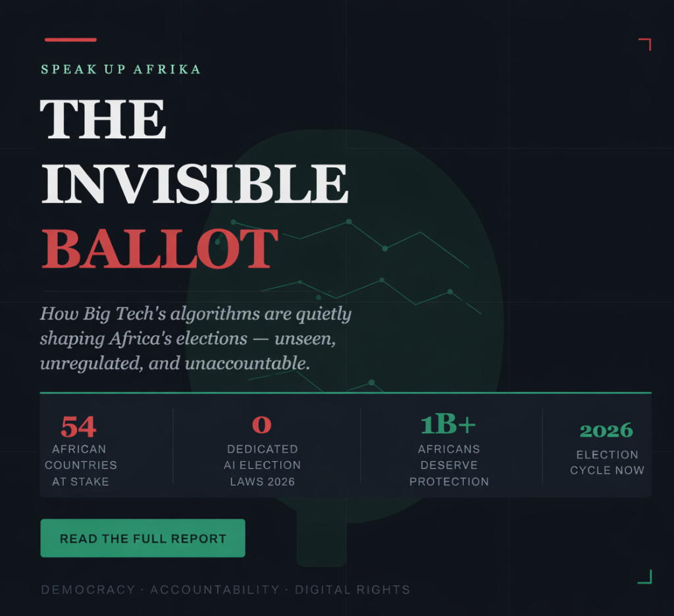Select the Election Cycle Now label
This screenshot has height=616, width=674.
607,462
